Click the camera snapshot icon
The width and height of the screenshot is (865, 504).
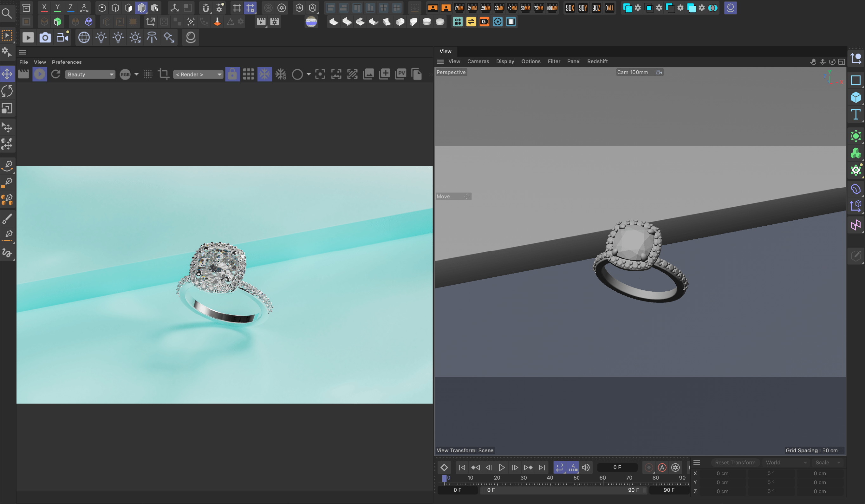(x=45, y=37)
